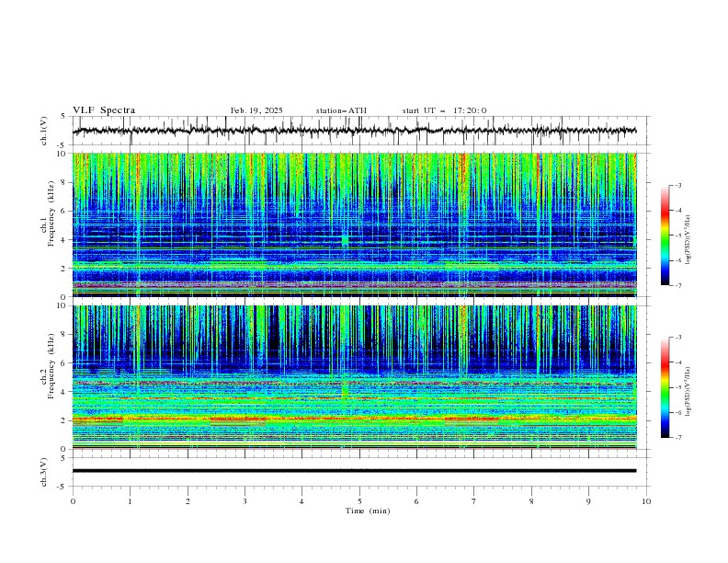The image size is (728, 563).
Task: Click the ch.3 flat black trace
Action: 354,471
